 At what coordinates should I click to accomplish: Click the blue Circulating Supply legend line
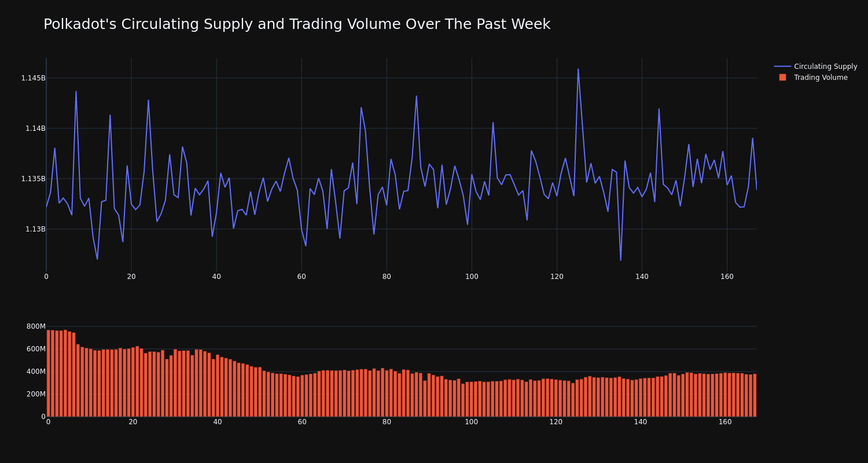pyautogui.click(x=782, y=67)
